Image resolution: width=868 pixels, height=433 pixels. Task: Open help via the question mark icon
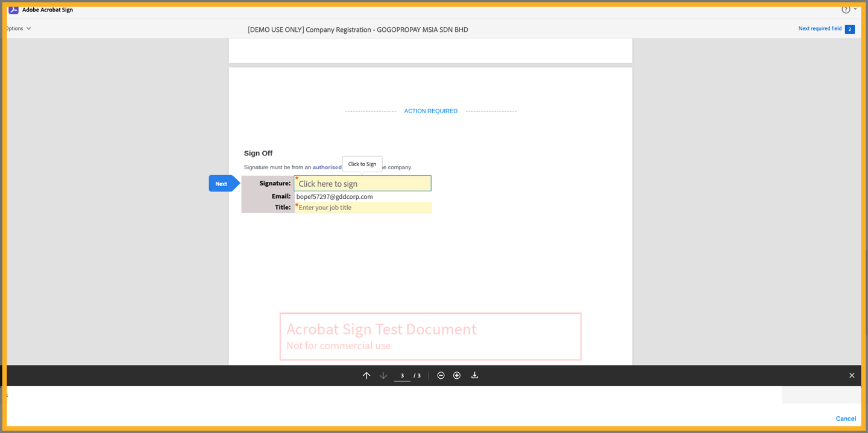[846, 9]
